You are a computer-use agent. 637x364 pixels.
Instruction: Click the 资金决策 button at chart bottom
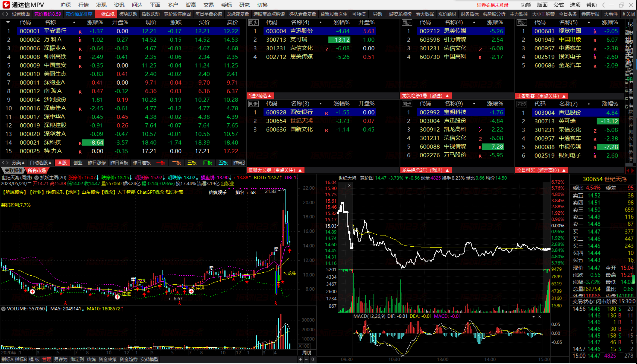(x=108, y=360)
